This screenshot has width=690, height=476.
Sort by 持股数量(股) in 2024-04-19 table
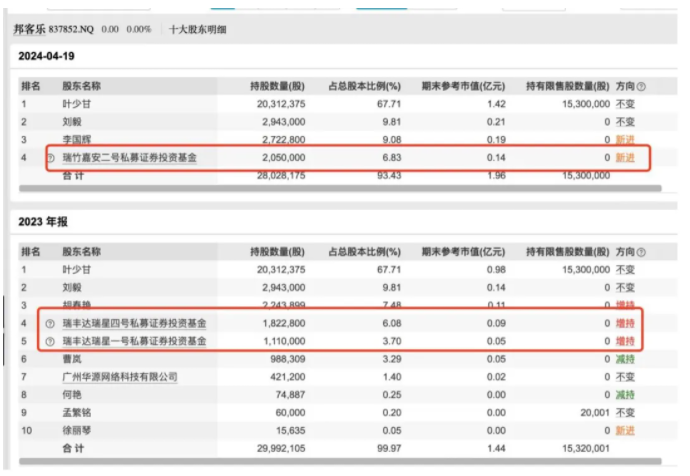[x=277, y=86]
